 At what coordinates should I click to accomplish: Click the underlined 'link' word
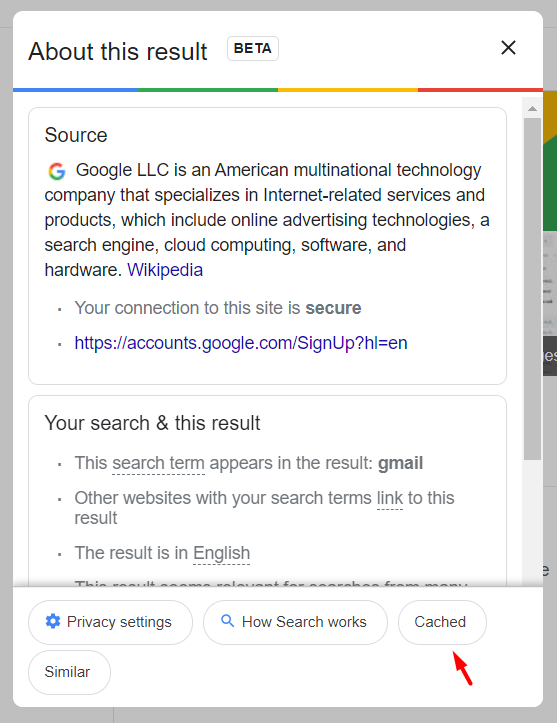click(390, 498)
